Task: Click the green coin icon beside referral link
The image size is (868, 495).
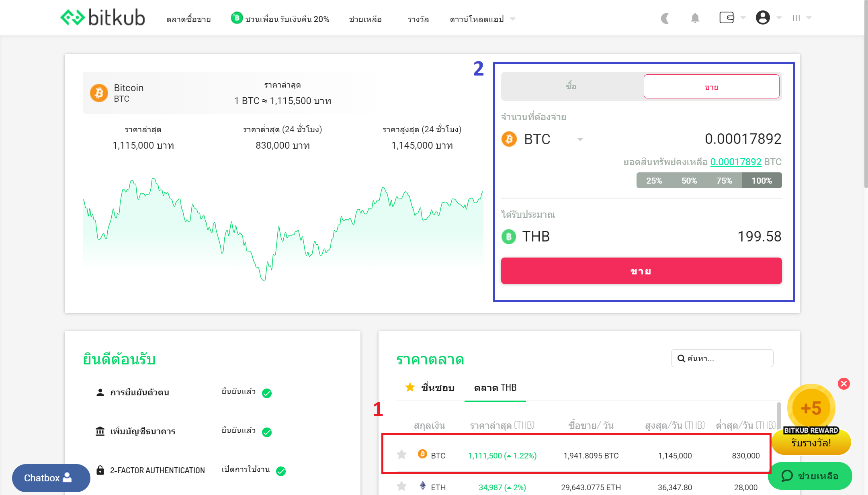Action: tap(237, 18)
